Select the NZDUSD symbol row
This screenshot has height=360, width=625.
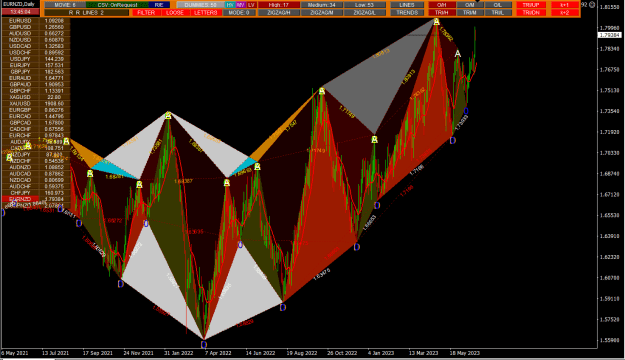pos(36,40)
